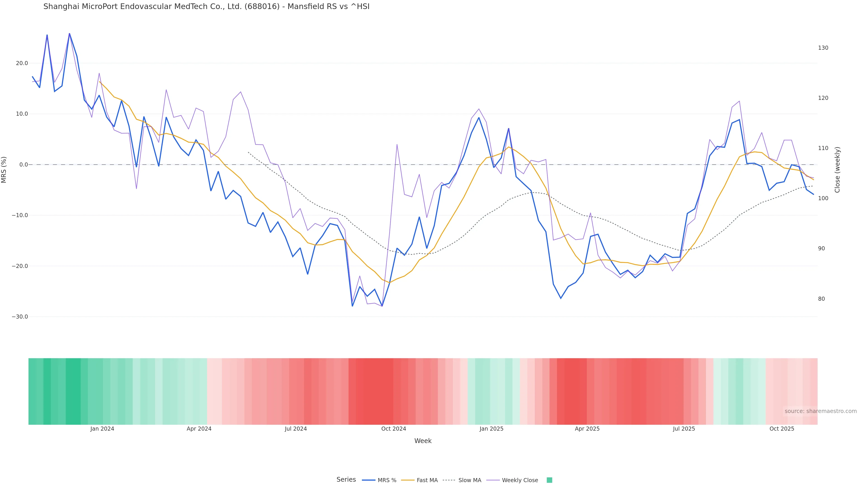Screen dimensions: 868x488
Task: Click the dashed Slow MA legend line icon
Action: [449, 480]
